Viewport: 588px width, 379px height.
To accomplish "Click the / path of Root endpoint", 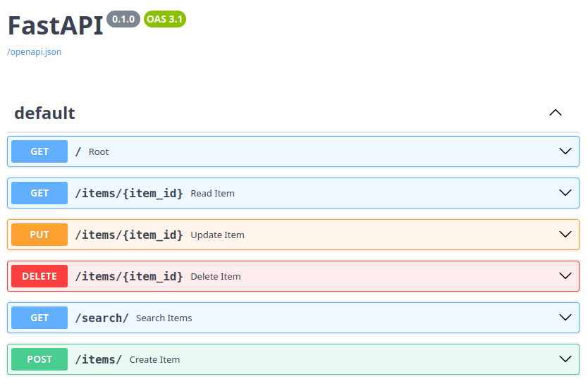I will click(78, 152).
